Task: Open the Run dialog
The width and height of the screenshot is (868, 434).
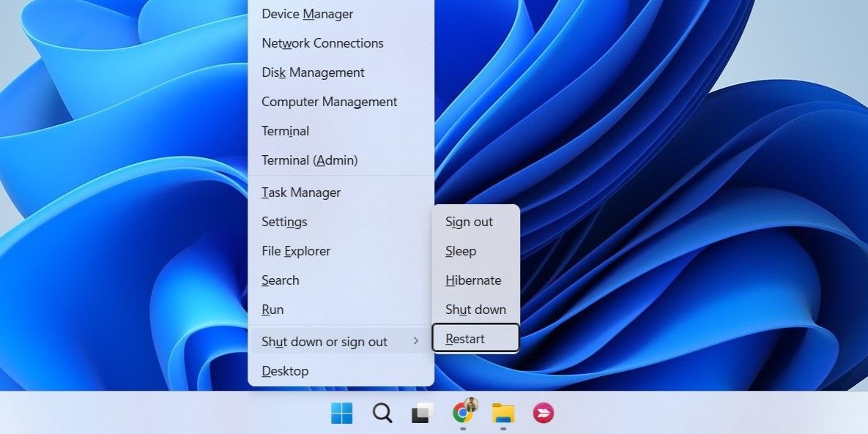Action: coord(272,309)
